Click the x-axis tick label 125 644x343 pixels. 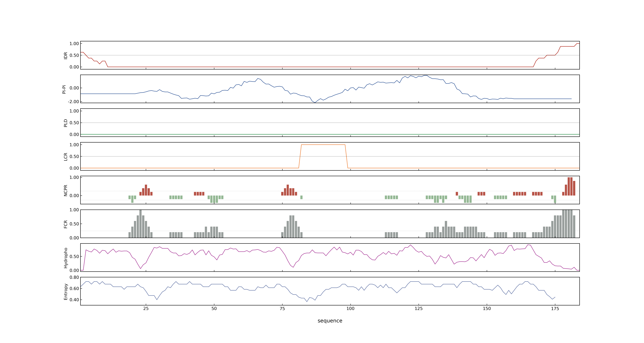click(419, 309)
